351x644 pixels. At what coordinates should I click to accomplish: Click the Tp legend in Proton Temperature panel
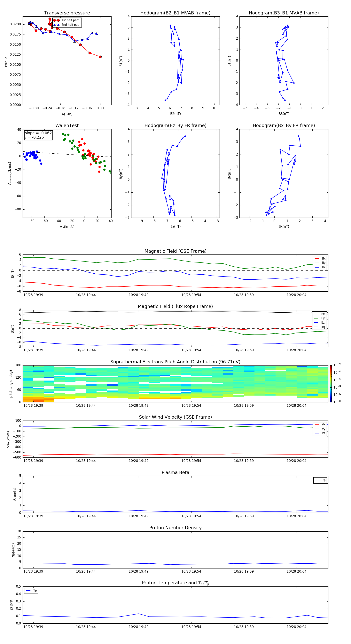click(31, 591)
